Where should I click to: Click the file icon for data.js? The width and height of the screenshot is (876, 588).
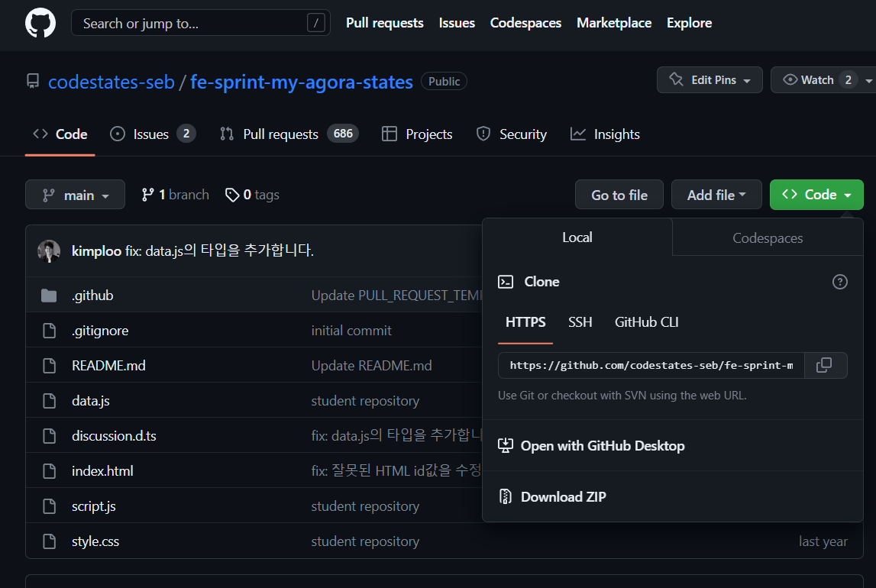[x=49, y=401]
